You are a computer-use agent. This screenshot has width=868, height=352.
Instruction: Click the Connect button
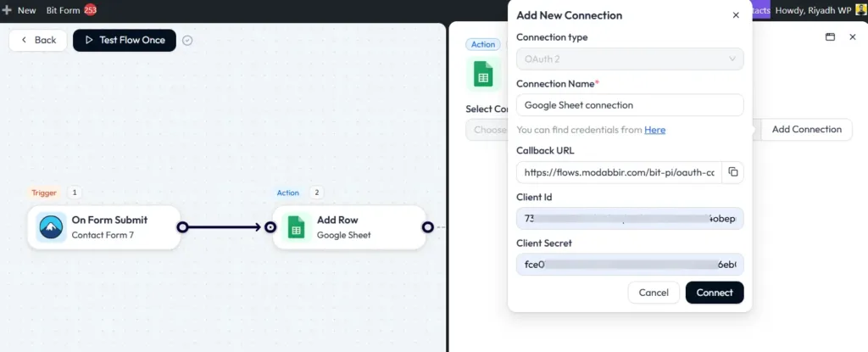click(715, 293)
